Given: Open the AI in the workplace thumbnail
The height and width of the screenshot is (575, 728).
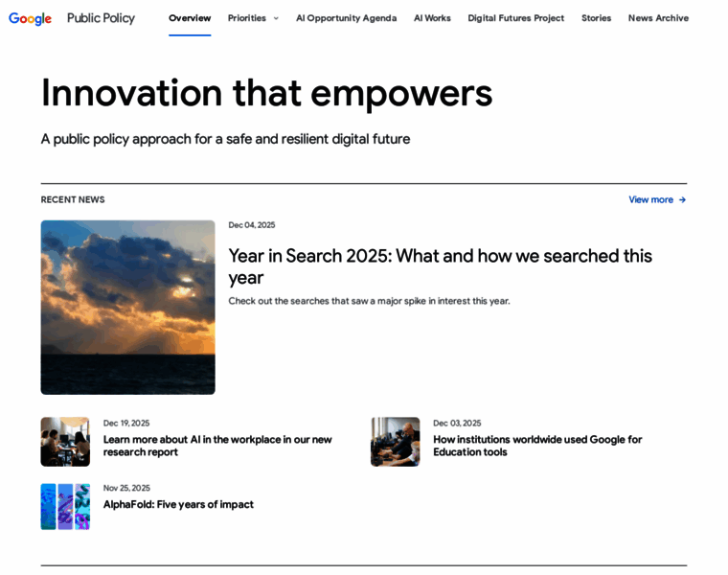Looking at the screenshot, I should pyautogui.click(x=65, y=442).
